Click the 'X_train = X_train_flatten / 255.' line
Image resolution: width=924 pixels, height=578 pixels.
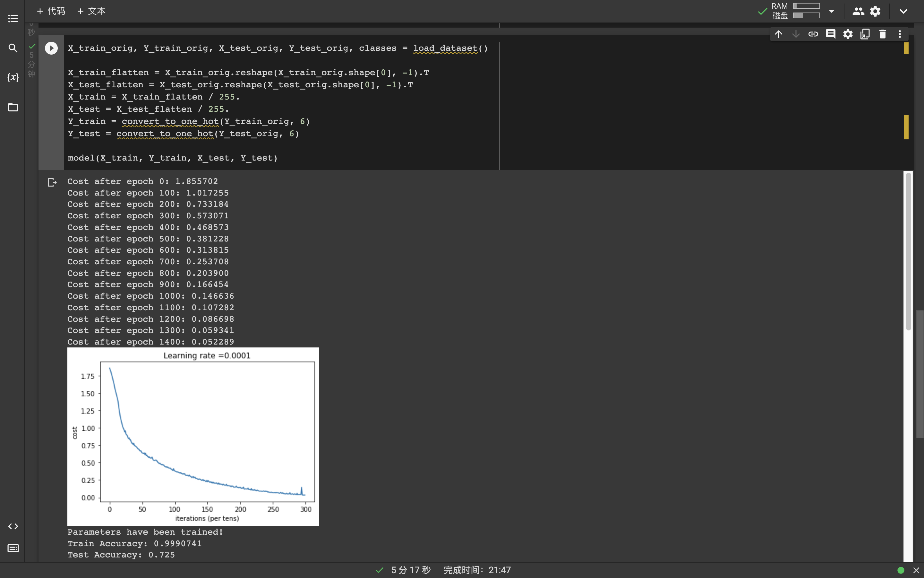click(x=153, y=97)
